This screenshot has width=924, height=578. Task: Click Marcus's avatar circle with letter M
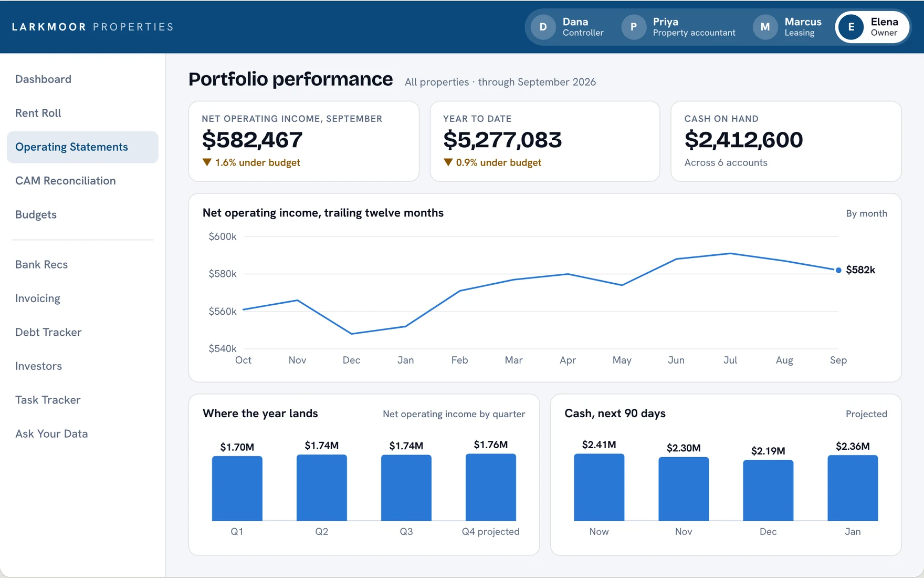(765, 27)
